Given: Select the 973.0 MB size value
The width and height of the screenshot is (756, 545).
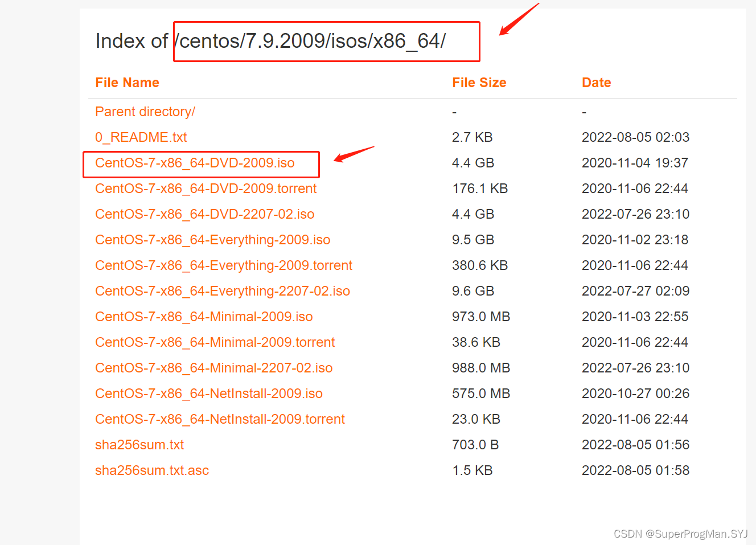Looking at the screenshot, I should click(481, 317).
